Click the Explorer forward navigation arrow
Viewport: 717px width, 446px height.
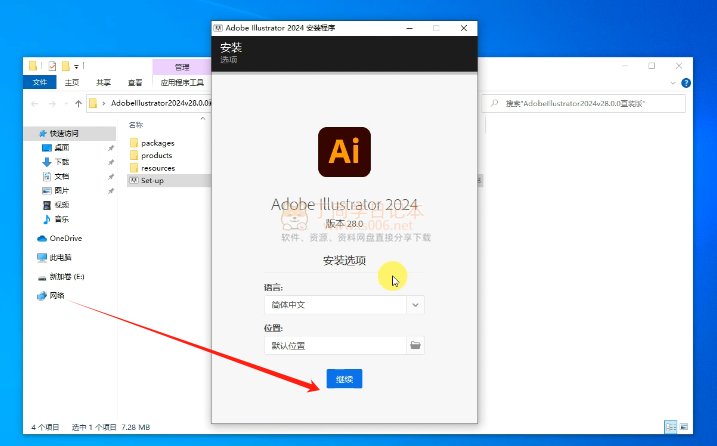[52, 104]
